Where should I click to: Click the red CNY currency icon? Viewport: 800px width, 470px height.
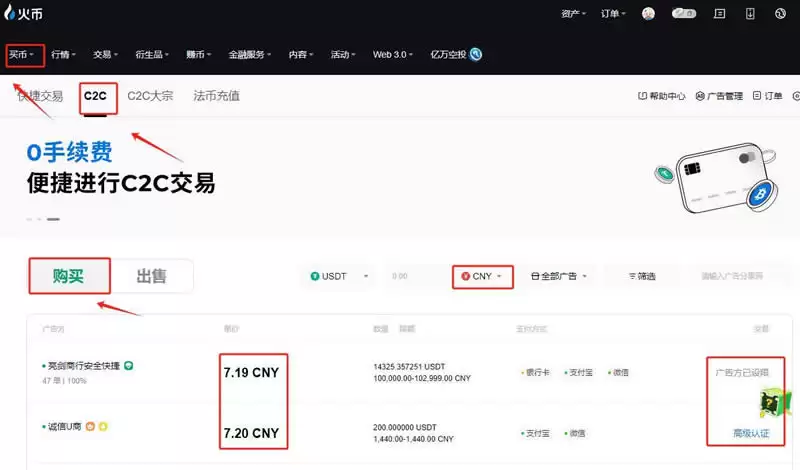coord(465,276)
